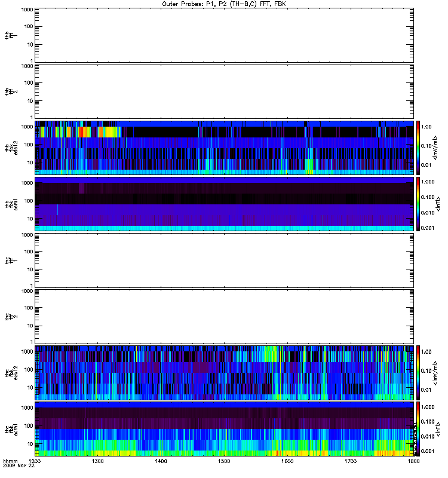The height and width of the screenshot is (478, 448).
Task: Click the "thb fbk edc12" axis label
Action: pos(11,148)
